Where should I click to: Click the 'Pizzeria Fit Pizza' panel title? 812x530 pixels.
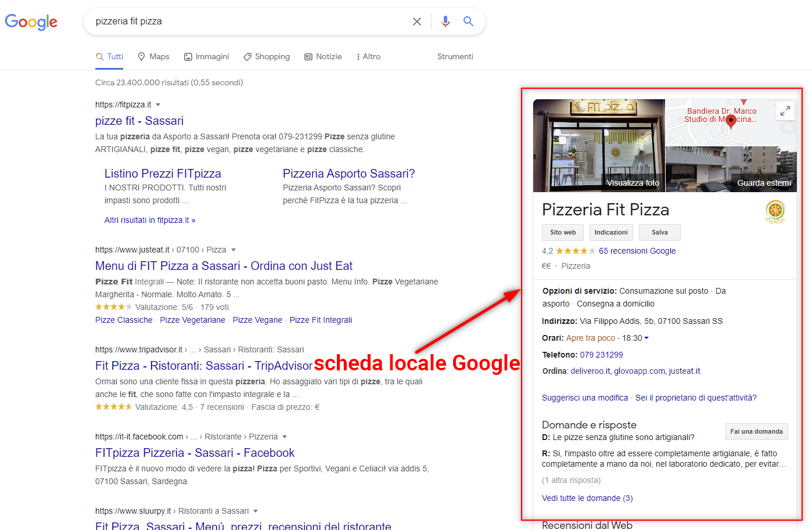click(605, 210)
